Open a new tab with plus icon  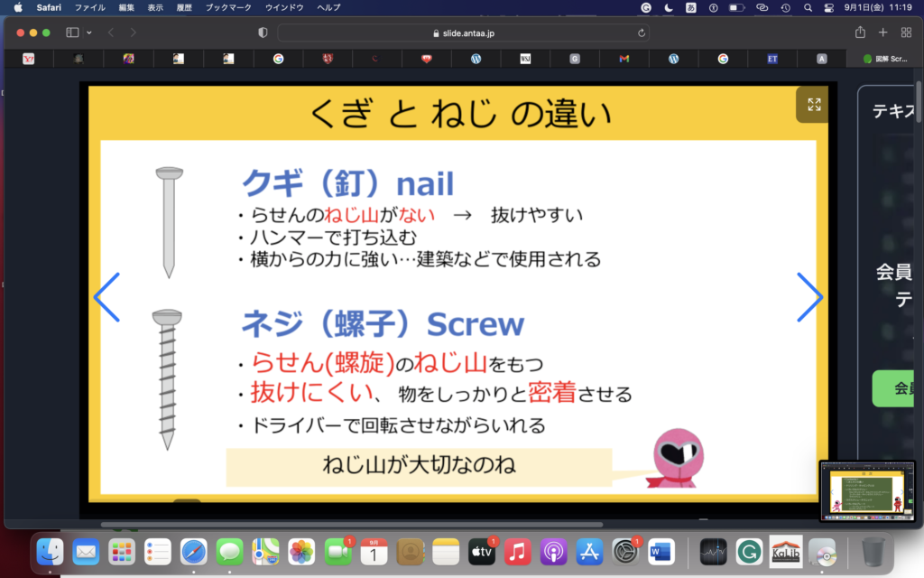click(x=883, y=33)
